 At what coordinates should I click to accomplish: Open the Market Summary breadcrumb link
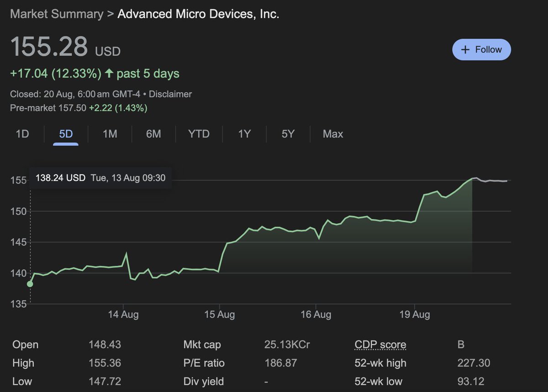click(57, 14)
